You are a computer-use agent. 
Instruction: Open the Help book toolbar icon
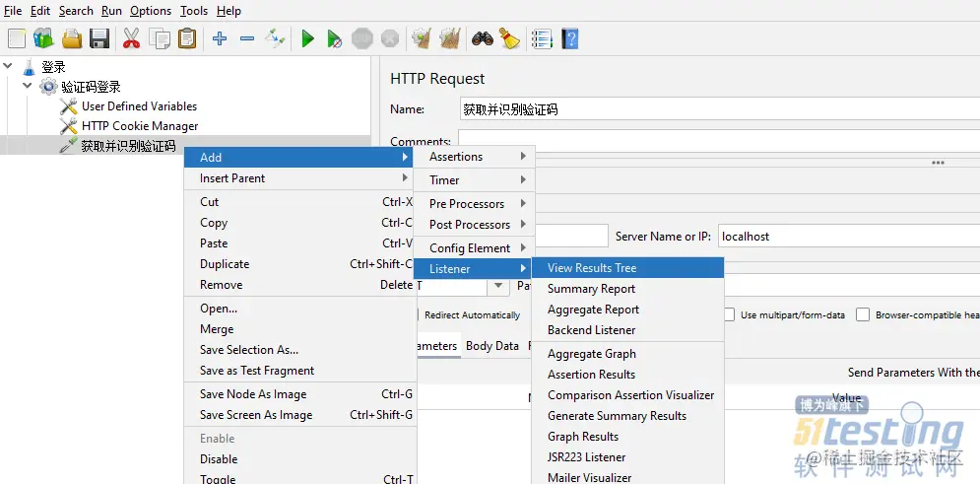(569, 38)
